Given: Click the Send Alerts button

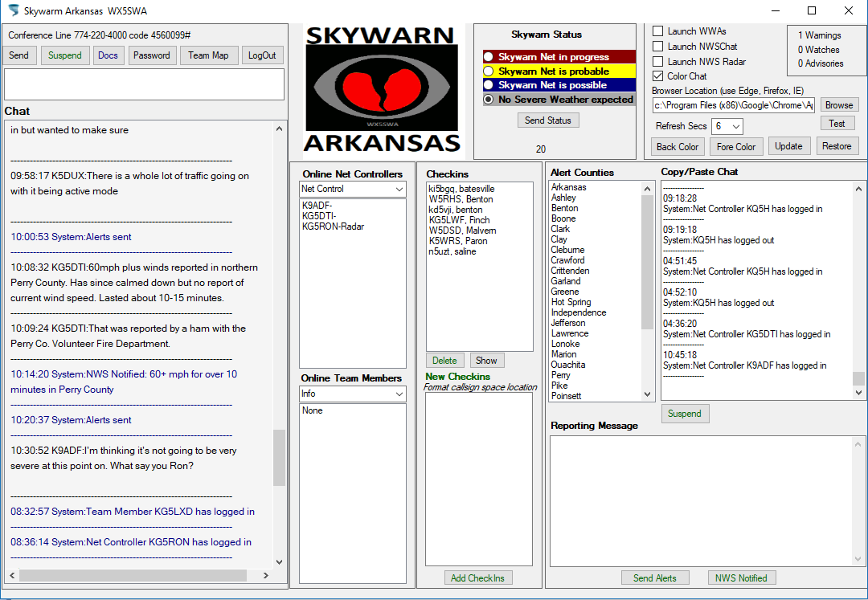Looking at the screenshot, I should pos(655,578).
